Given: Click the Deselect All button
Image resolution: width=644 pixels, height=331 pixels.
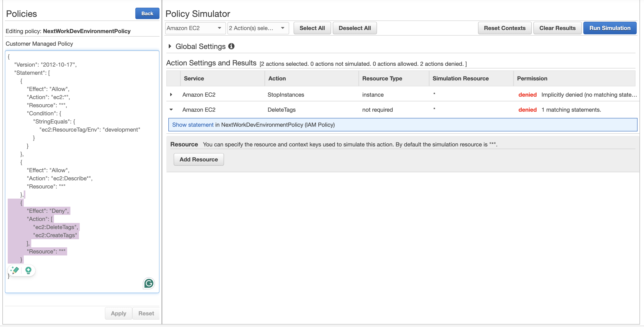Looking at the screenshot, I should (x=354, y=28).
